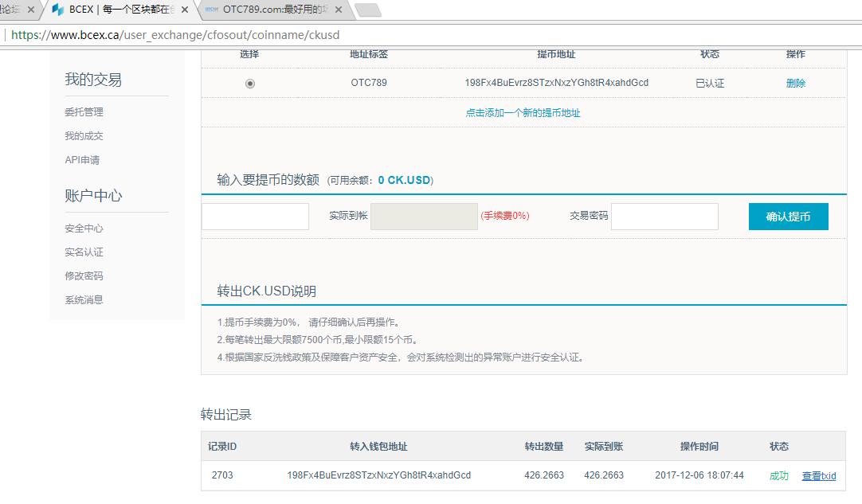
Task: Open 我的成交 under 我的交易
Action: tap(85, 135)
